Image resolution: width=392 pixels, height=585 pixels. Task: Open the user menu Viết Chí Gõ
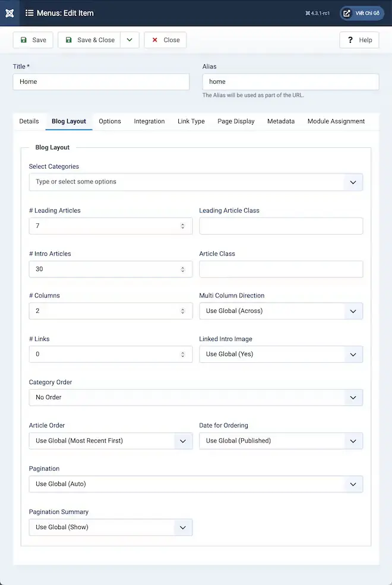click(362, 13)
